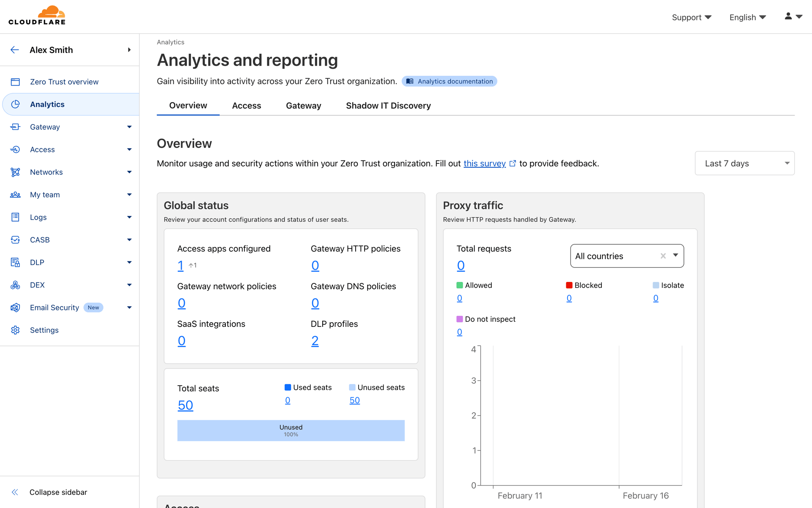Click the green Allowed legend swatch
812x508 pixels.
coord(460,285)
